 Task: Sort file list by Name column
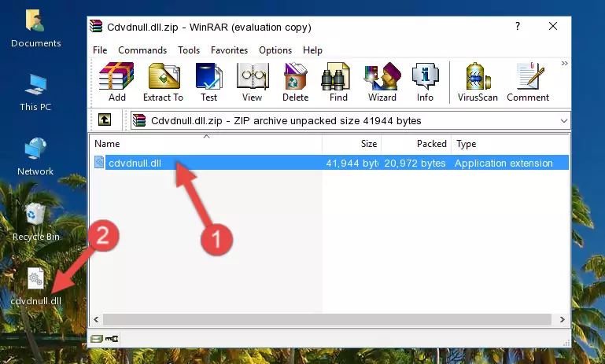[x=206, y=144]
